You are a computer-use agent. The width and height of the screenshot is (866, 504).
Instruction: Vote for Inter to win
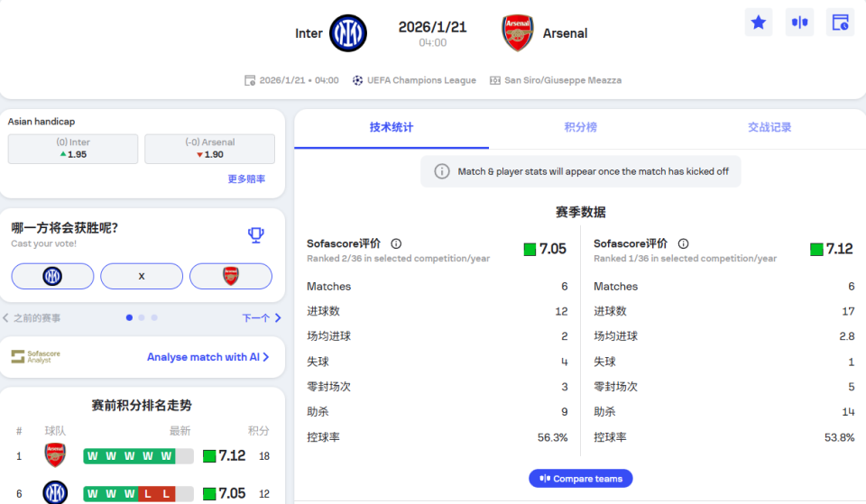pos(52,276)
